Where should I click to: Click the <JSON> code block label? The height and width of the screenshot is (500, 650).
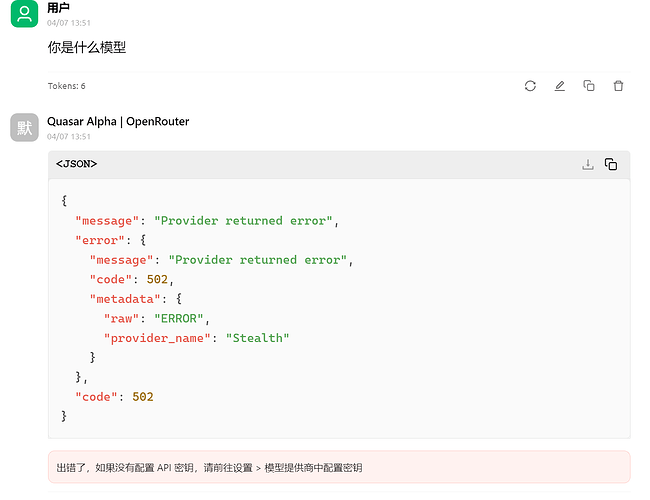pos(76,164)
